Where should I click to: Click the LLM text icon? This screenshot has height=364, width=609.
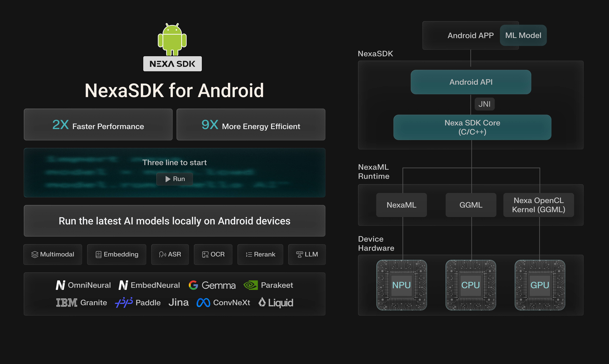click(x=300, y=255)
